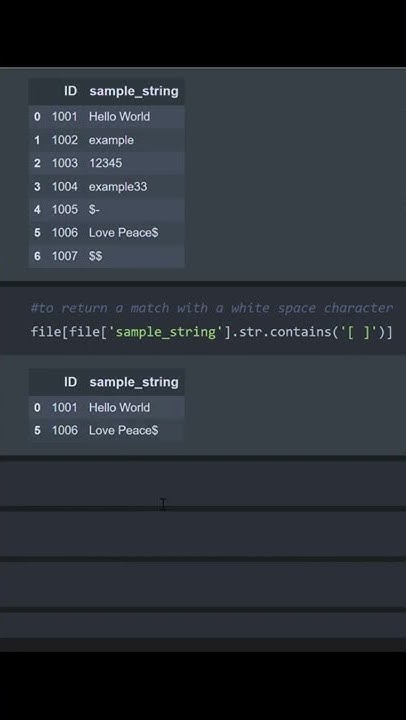Select the 'Hello World' cell in first table
This screenshot has width=406, height=720.
click(119, 117)
